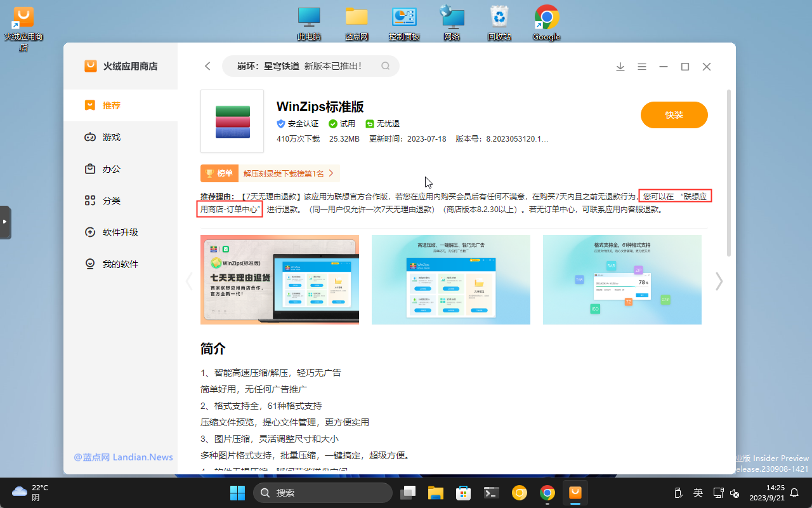Open the notification bell icon

coord(794,493)
